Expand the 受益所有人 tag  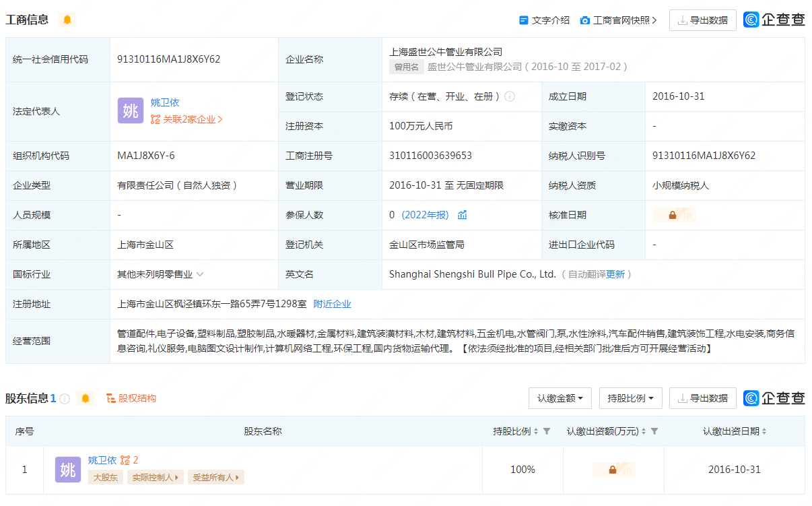point(216,478)
